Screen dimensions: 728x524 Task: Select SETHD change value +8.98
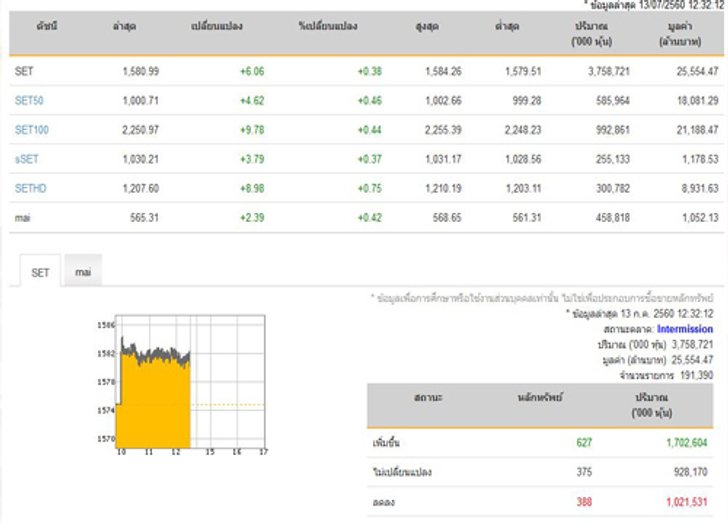coord(252,188)
